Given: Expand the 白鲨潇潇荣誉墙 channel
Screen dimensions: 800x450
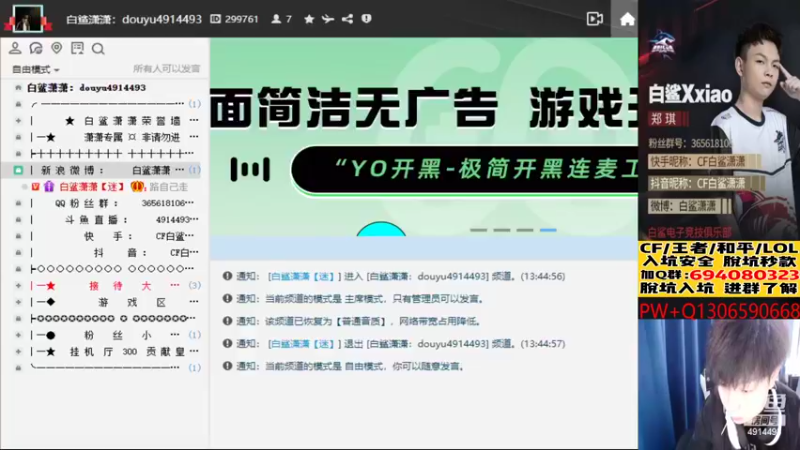Looking at the screenshot, I should click(18, 121).
